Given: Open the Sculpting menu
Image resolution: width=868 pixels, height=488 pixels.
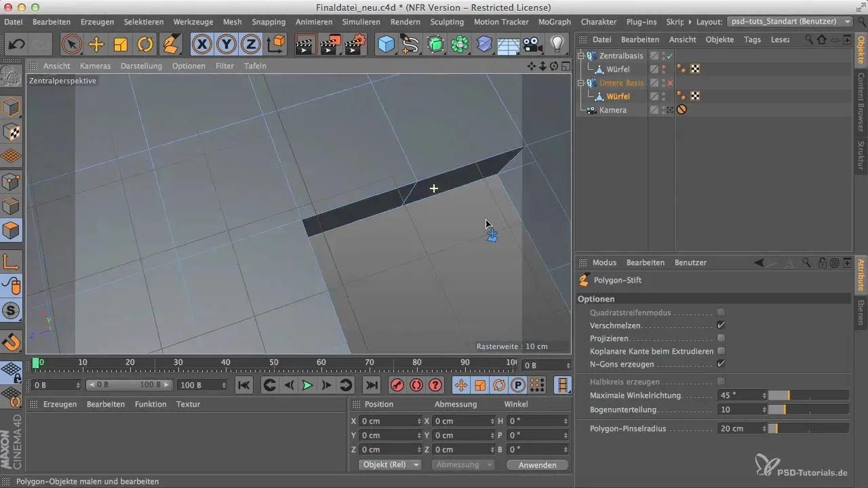Looking at the screenshot, I should [447, 22].
